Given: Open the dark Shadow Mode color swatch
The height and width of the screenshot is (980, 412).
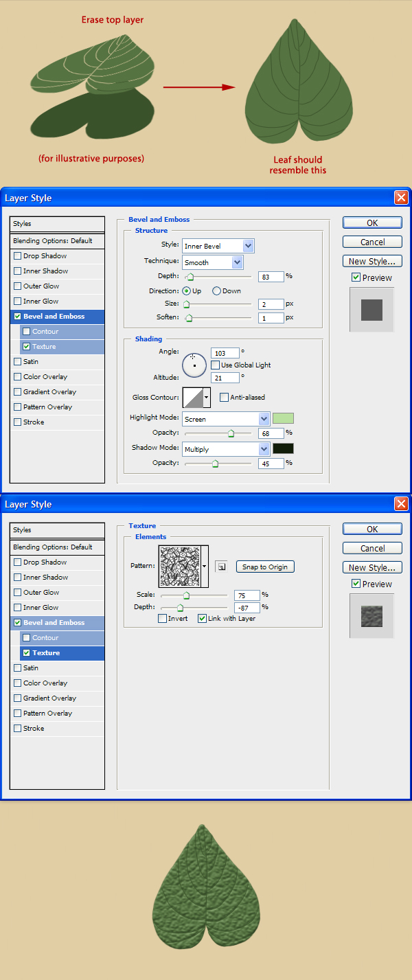Looking at the screenshot, I should point(283,448).
